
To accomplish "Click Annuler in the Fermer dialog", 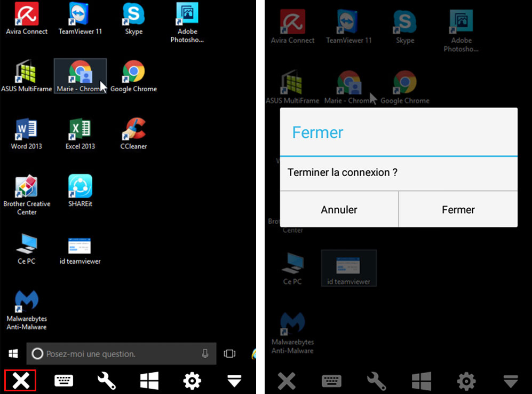I will [339, 209].
